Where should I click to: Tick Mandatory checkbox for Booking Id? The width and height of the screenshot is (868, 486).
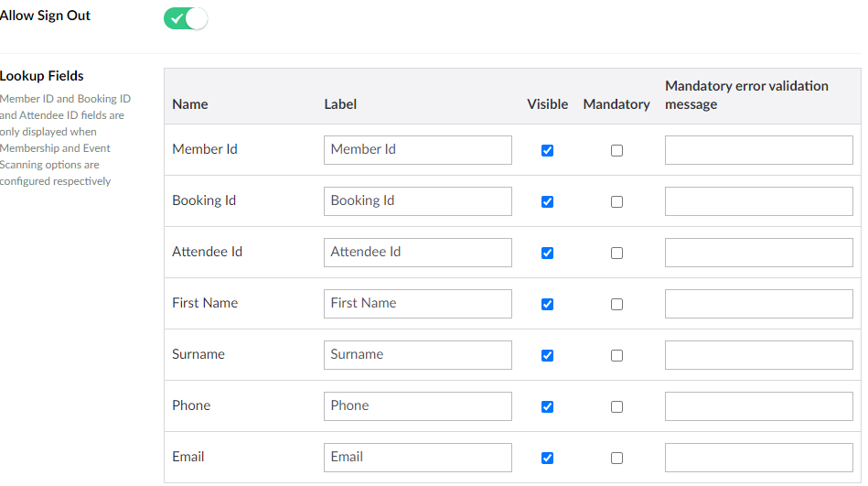click(x=616, y=201)
